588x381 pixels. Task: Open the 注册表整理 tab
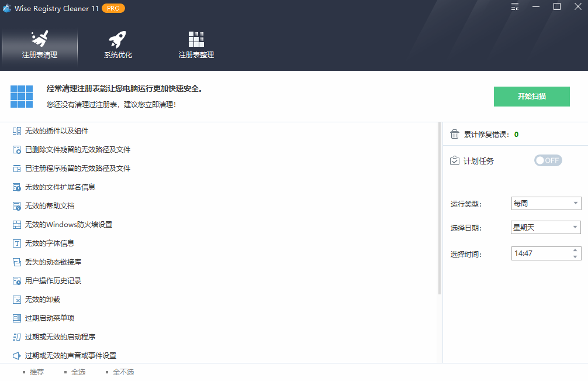(196, 44)
